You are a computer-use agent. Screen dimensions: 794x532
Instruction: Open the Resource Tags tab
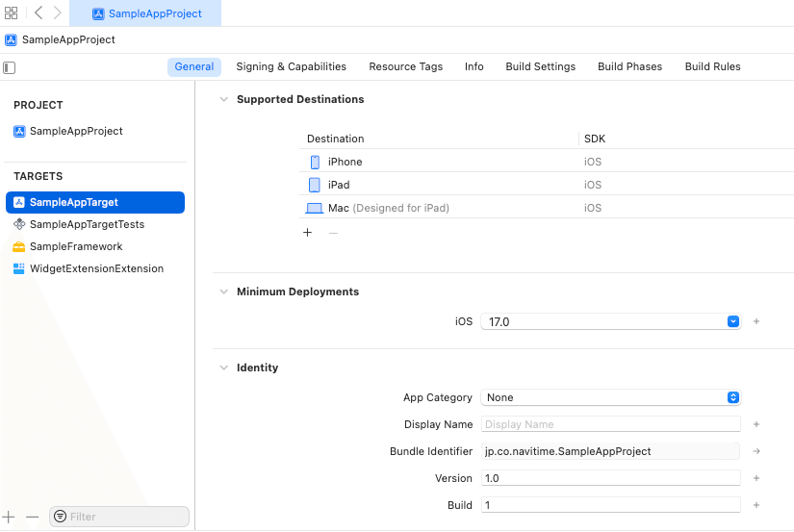[405, 66]
